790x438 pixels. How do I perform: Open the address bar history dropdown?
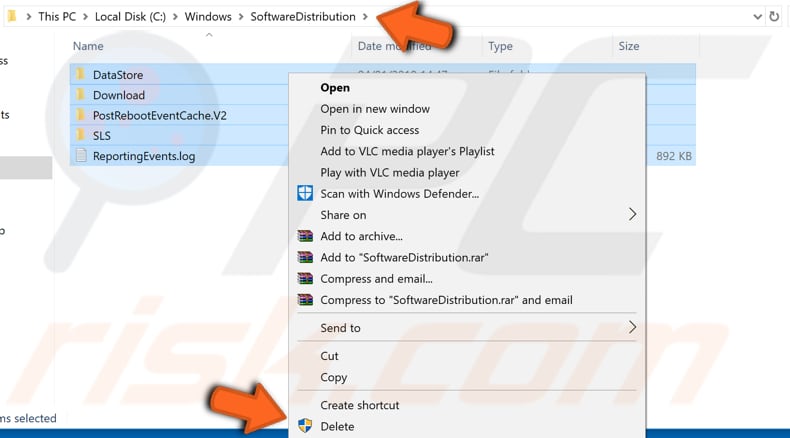(x=757, y=17)
